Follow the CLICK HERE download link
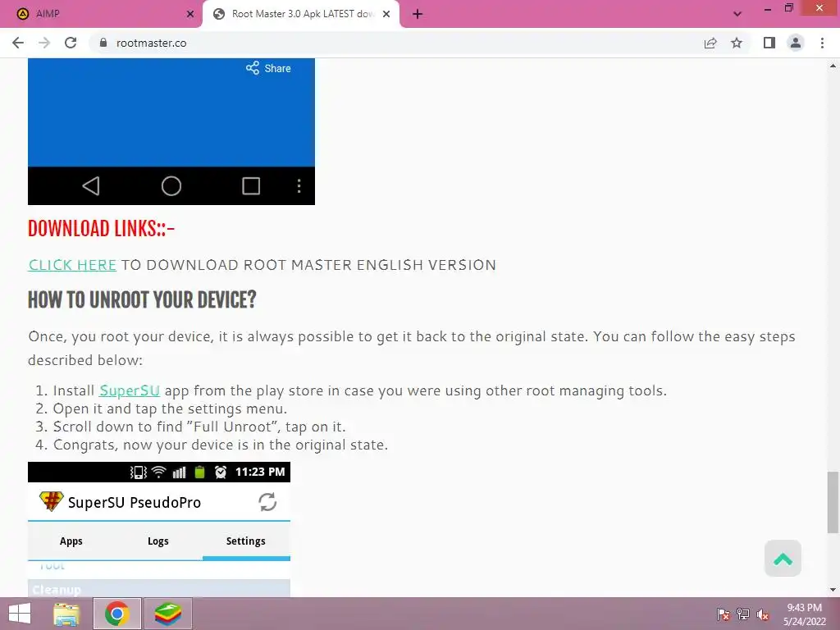Screen dimensions: 840x630 point(72,265)
